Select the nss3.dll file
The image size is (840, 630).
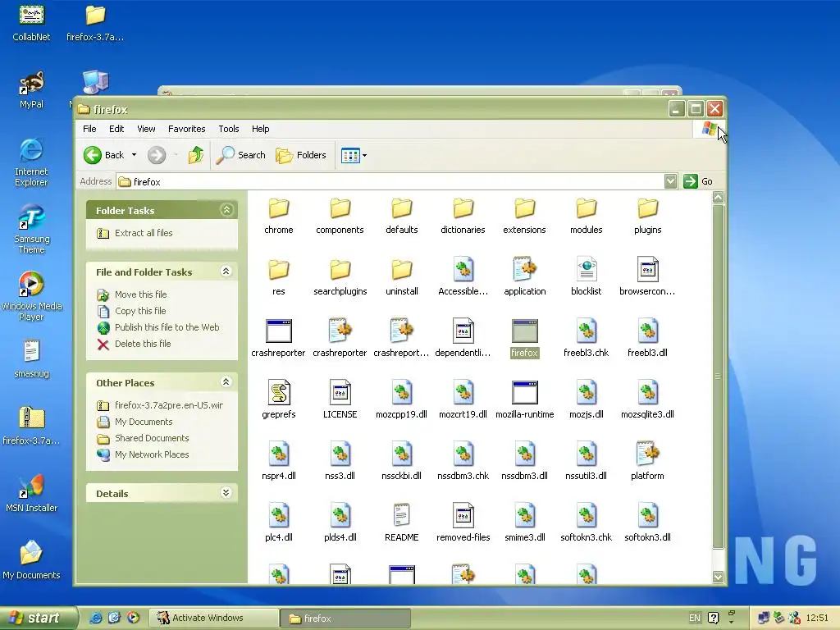tap(340, 462)
